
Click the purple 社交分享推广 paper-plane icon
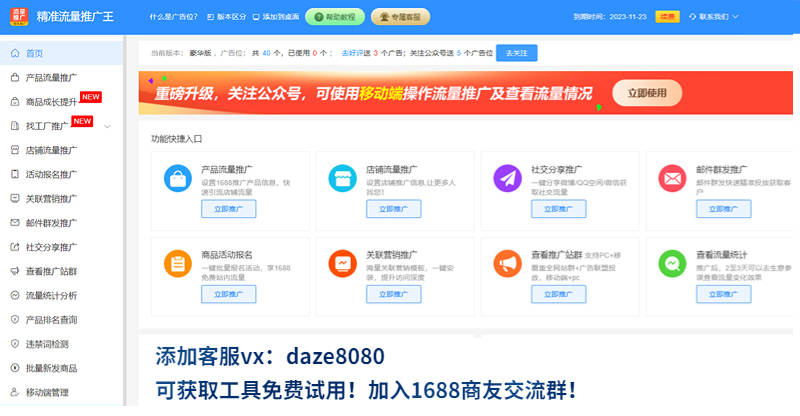point(508,179)
